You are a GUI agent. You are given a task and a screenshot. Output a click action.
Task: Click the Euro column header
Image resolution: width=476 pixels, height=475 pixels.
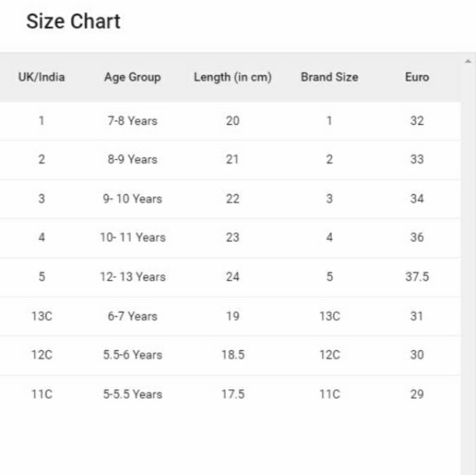(x=417, y=77)
